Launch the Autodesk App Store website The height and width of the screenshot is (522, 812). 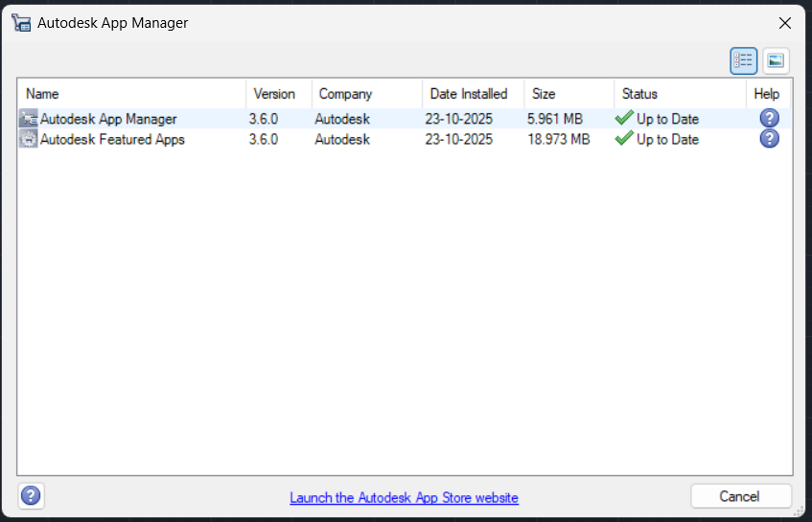(x=404, y=498)
